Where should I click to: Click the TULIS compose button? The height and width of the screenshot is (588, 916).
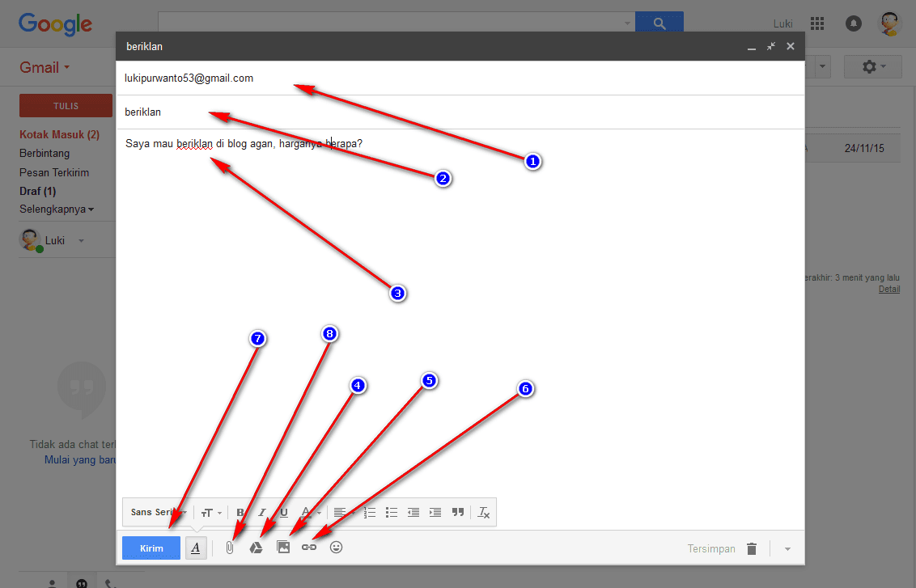[x=66, y=106]
